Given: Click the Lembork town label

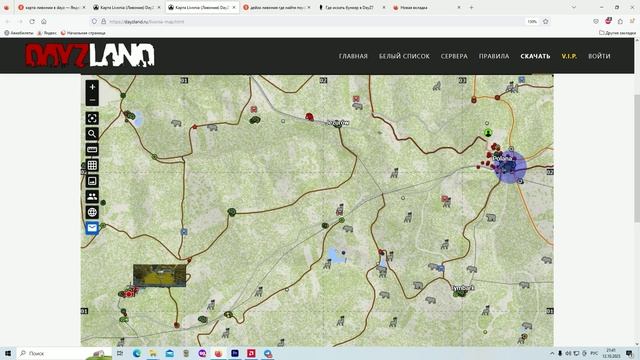Looking at the screenshot, I should click(x=463, y=288).
